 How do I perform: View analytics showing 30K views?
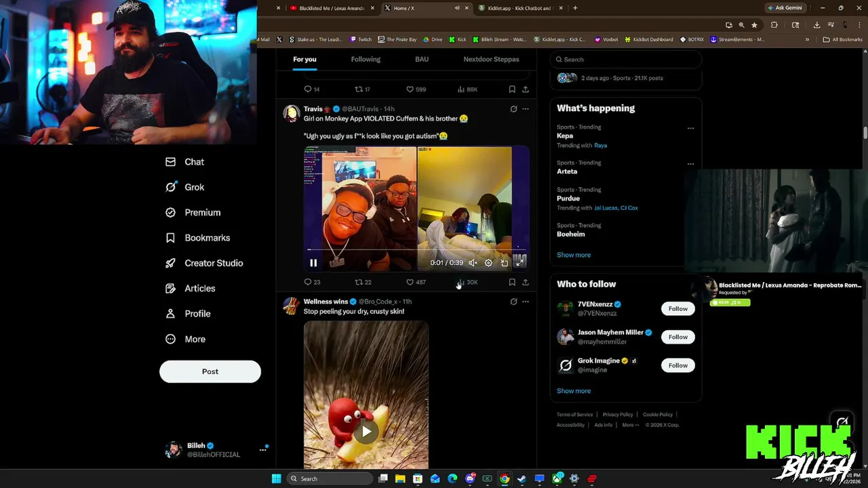coord(467,282)
